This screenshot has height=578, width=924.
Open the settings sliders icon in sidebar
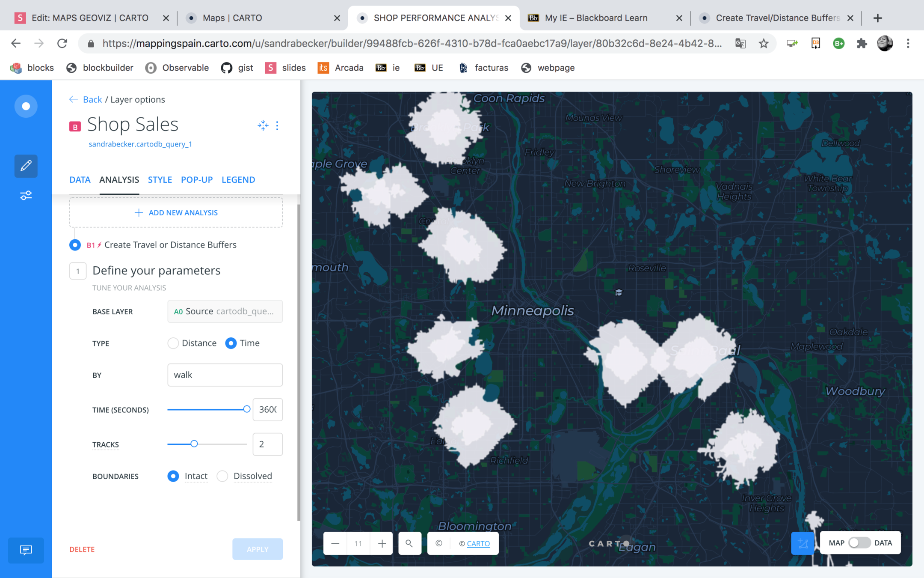(x=26, y=196)
